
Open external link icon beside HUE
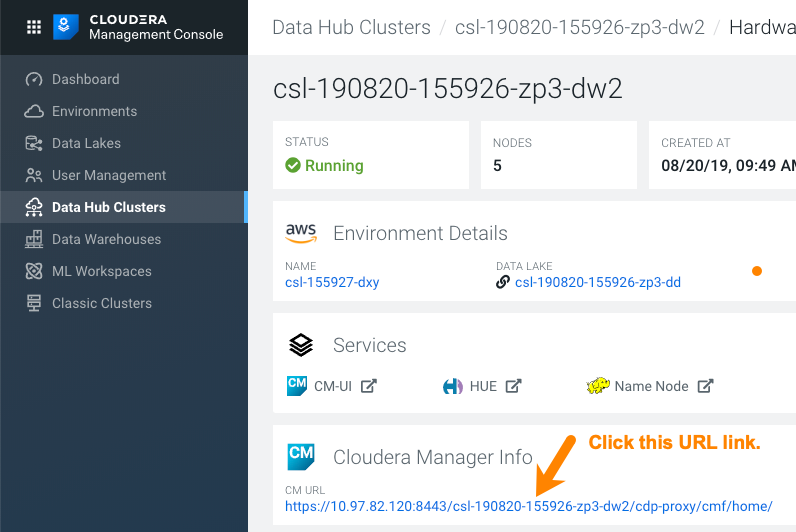(x=513, y=386)
